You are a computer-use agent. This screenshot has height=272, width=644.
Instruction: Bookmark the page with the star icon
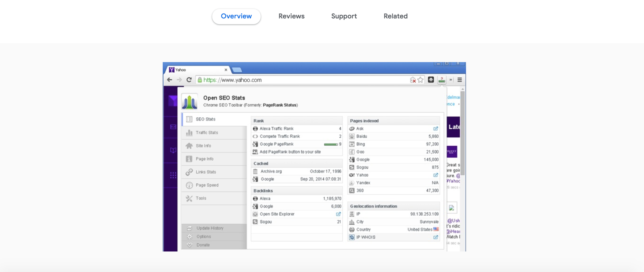(x=420, y=80)
